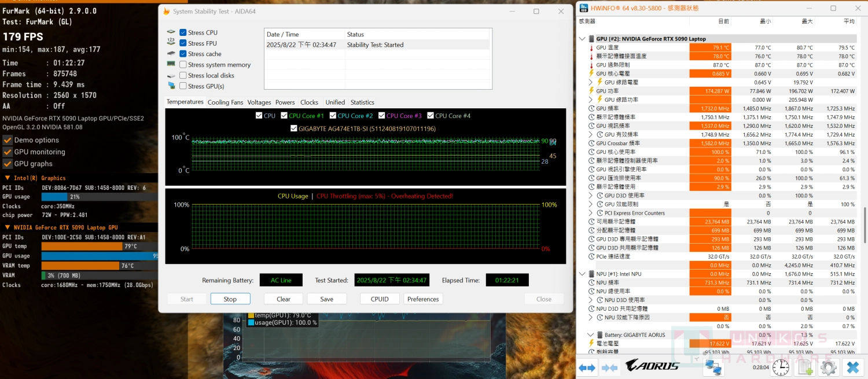Expand PCI Express Error Counters
Viewport: 868px width, 379px height.
(x=591, y=213)
